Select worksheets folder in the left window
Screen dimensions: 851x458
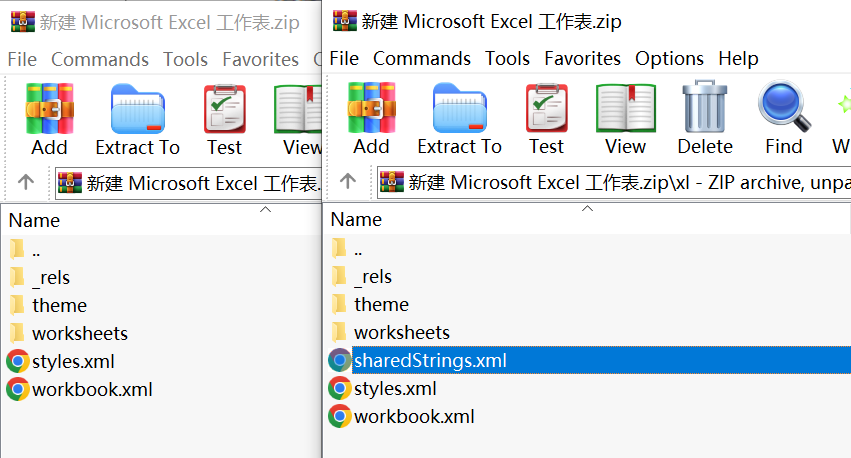[69, 333]
